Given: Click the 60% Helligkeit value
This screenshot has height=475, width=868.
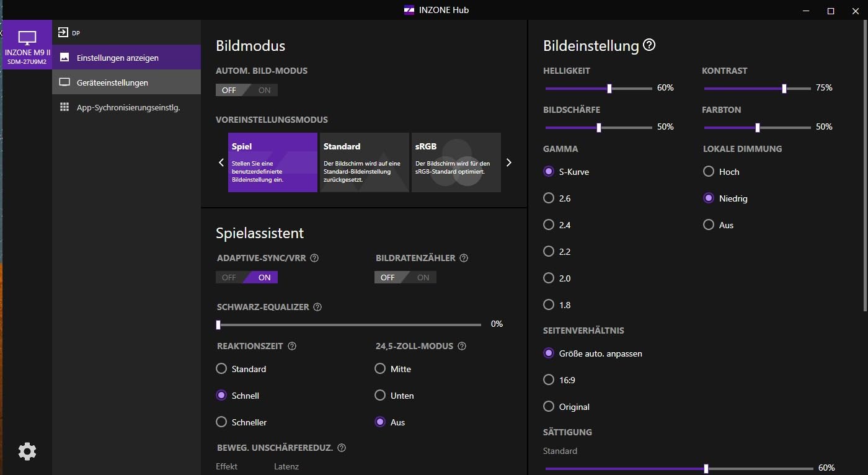Looking at the screenshot, I should click(x=665, y=88).
